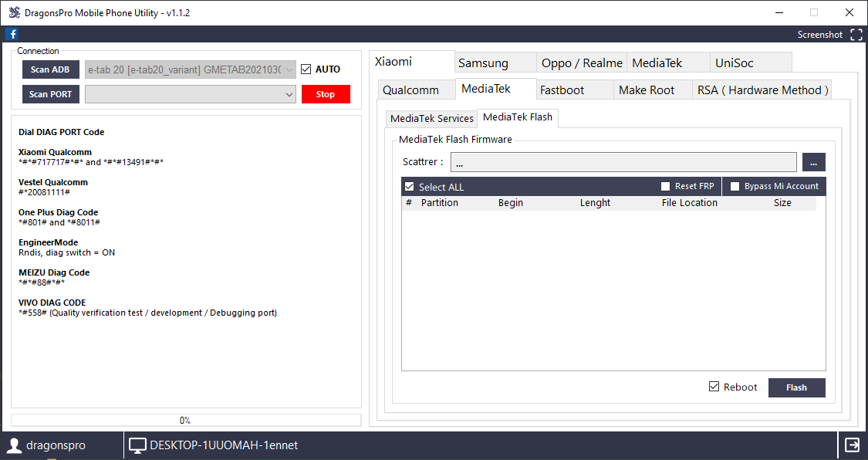Image resolution: width=868 pixels, height=460 pixels.
Task: Click the Dial DIAG PORT Code heading
Action: 62,132
